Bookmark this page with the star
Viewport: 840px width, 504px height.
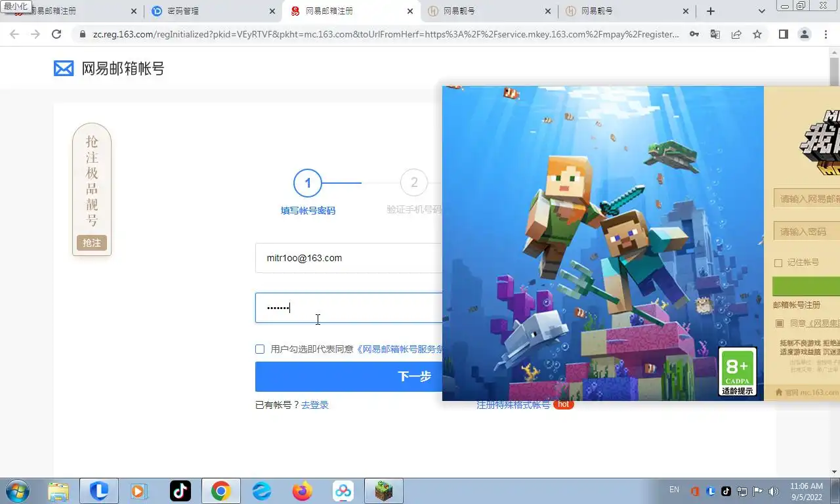[x=757, y=34]
